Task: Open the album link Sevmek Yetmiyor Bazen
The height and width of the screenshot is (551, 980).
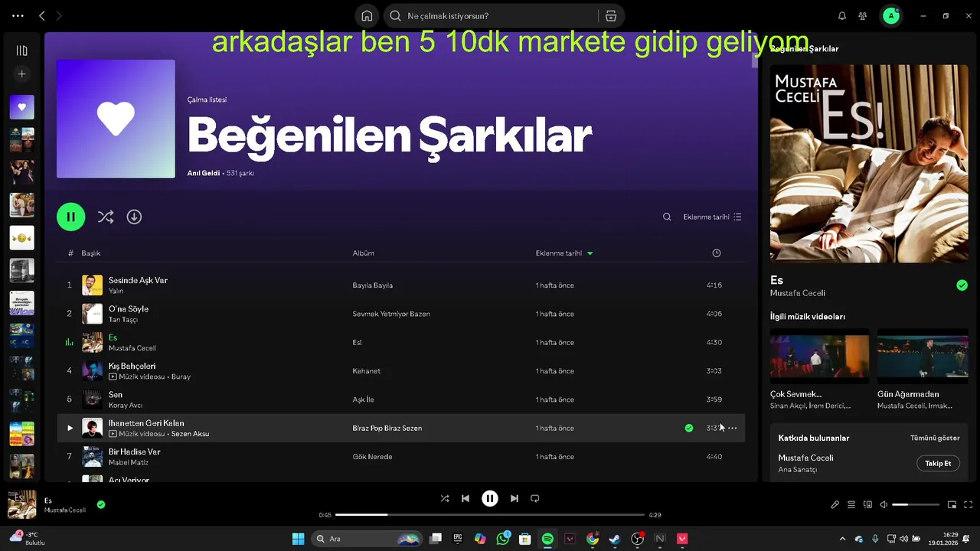Action: [391, 314]
